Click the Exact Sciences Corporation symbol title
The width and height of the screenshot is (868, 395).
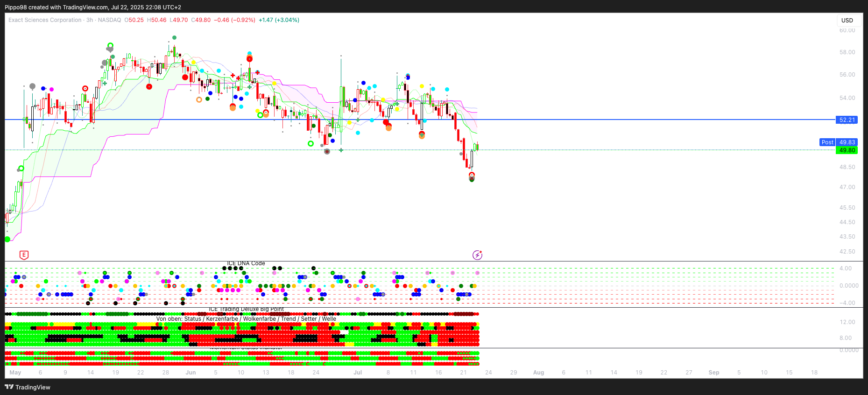tap(45, 20)
